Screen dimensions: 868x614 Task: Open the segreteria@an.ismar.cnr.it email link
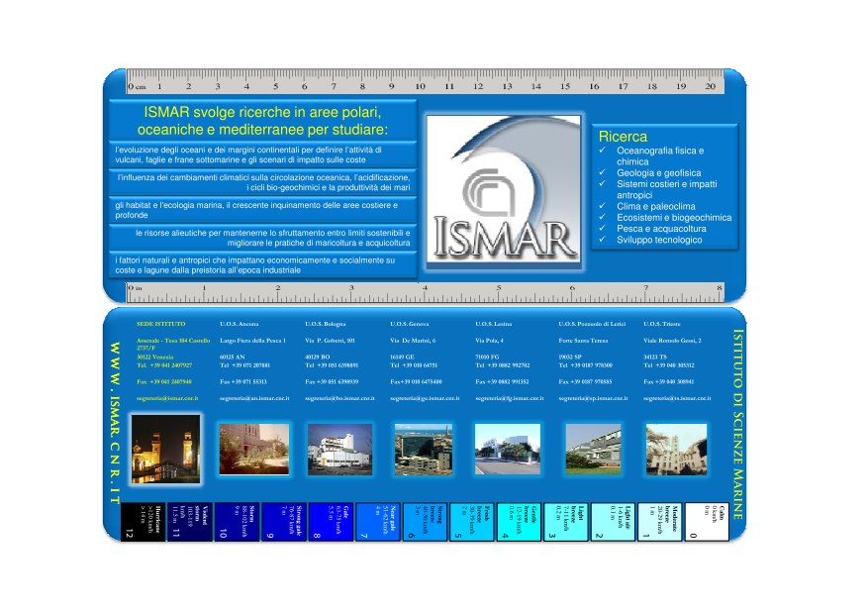point(254,398)
